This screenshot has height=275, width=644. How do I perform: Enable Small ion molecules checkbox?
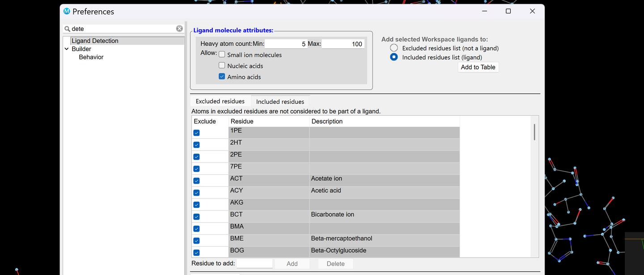click(222, 55)
